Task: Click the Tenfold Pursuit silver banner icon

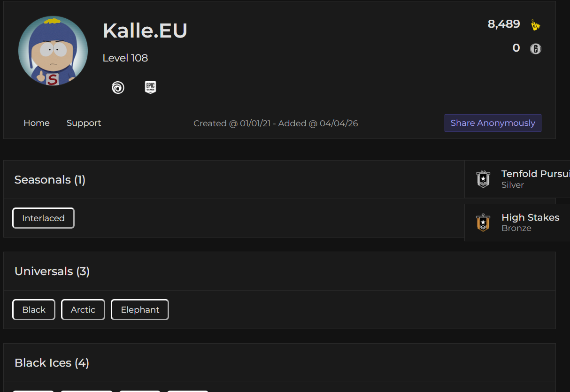Action: point(483,179)
